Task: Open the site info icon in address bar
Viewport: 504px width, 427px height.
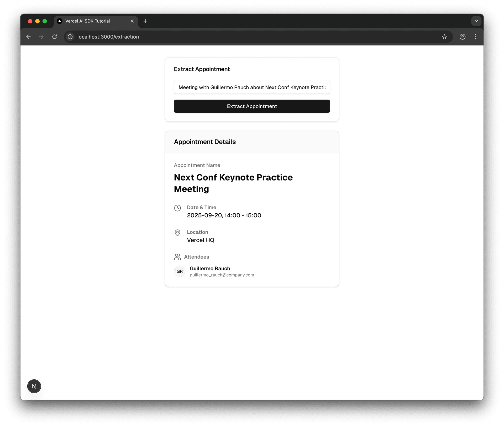Action: 70,37
